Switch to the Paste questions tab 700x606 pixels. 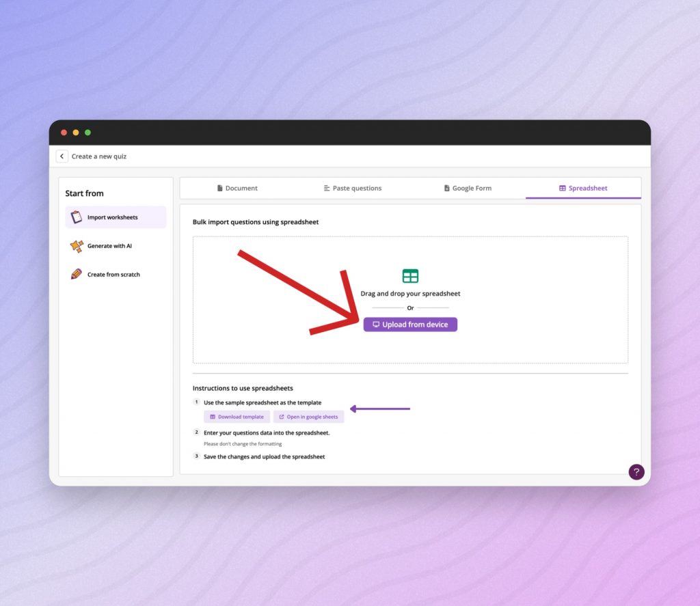click(x=353, y=188)
